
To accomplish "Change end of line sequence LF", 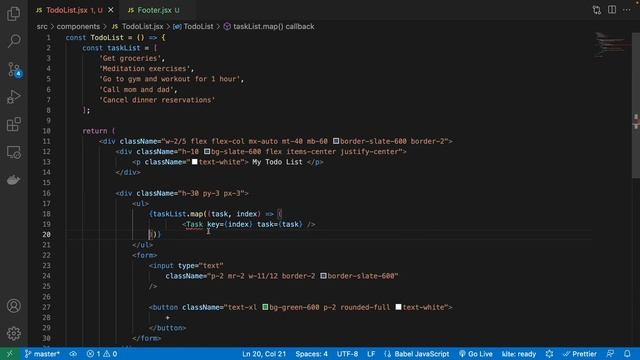I will 371,354.
